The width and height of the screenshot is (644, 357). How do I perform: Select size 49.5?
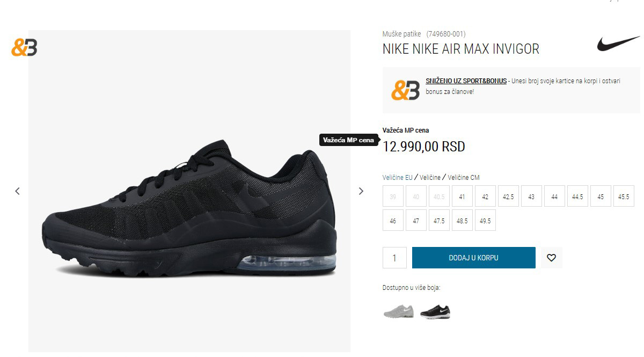(x=485, y=221)
